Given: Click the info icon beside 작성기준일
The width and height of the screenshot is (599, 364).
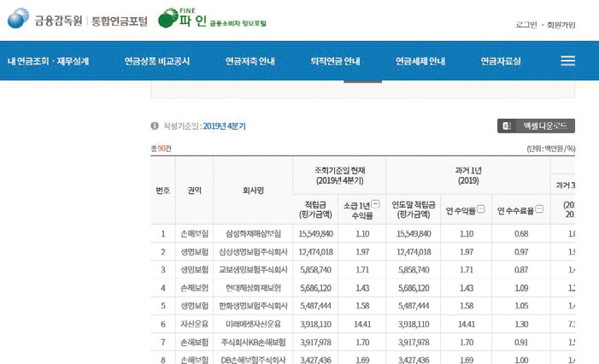Looking at the screenshot, I should 155,126.
